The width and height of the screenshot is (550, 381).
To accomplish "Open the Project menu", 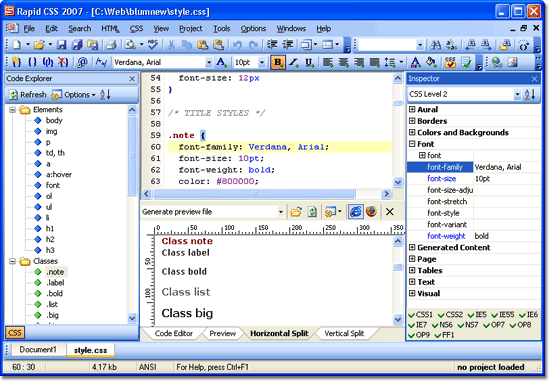I will [190, 29].
